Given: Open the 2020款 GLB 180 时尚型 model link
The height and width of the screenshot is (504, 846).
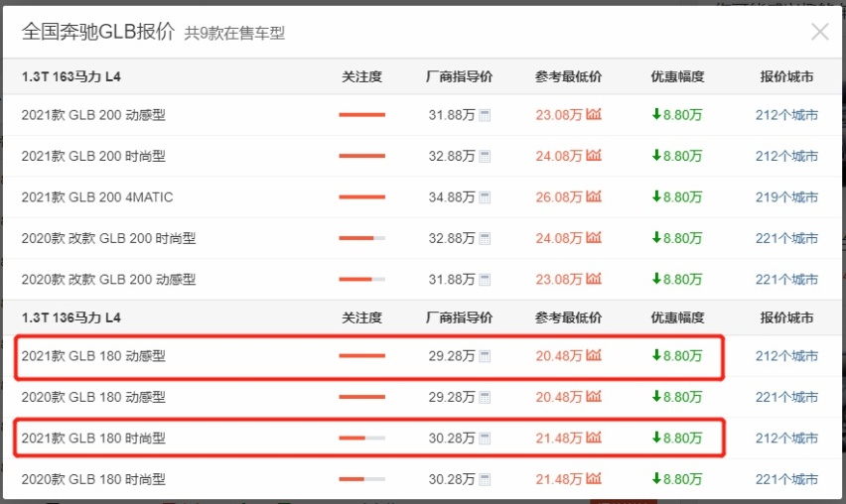Looking at the screenshot, I should 93,479.
